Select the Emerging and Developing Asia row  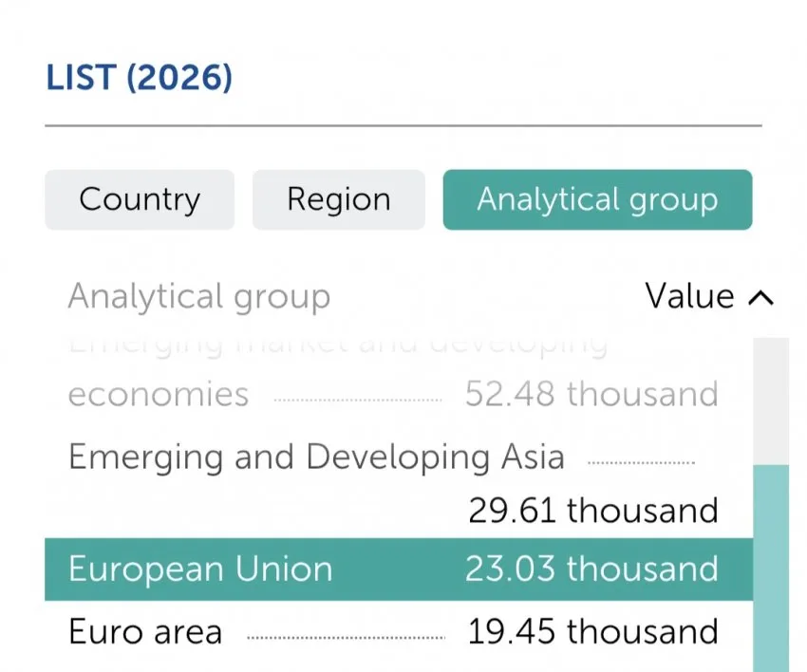(x=399, y=483)
